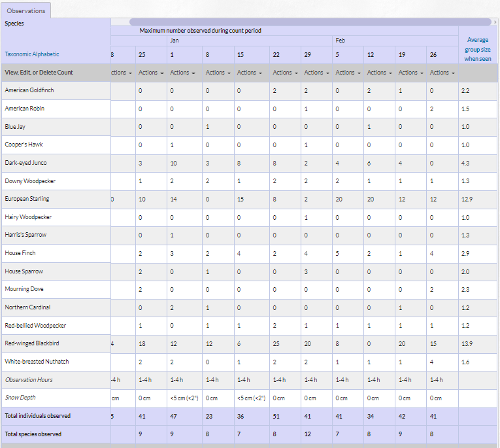The height and width of the screenshot is (448, 500).
Task: Click the View, Edit, or Delete Count label
Action: point(39,73)
